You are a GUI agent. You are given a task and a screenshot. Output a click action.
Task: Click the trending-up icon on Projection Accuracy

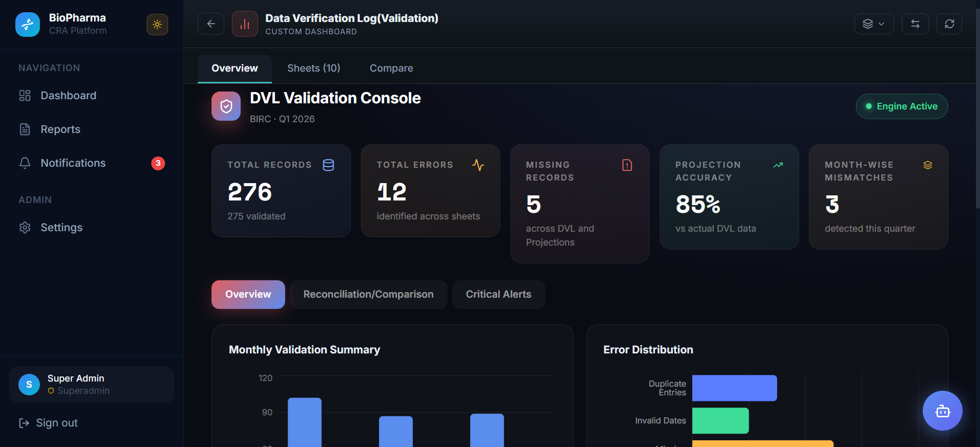point(778,165)
